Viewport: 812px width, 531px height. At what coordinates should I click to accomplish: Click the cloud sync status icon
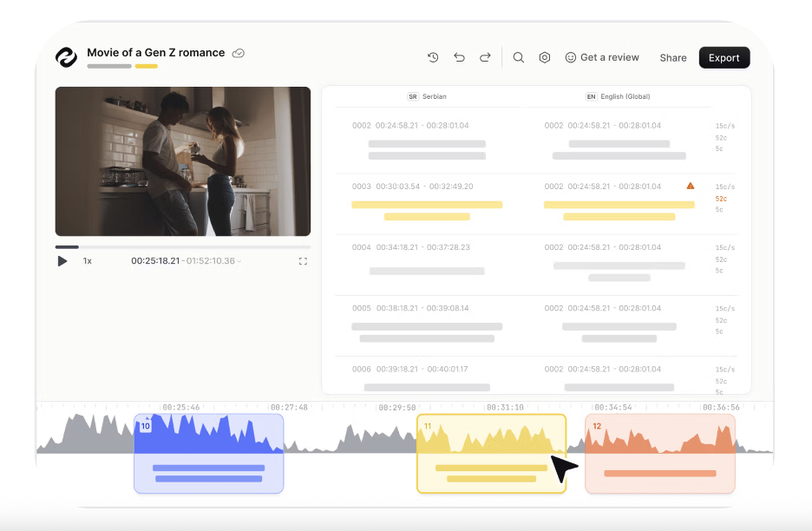(x=239, y=53)
